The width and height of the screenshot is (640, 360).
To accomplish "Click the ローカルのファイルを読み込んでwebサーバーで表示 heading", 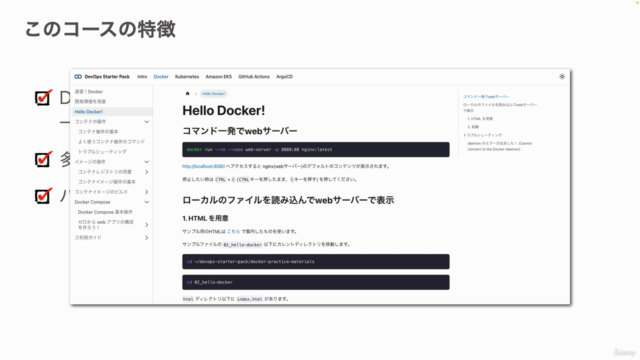I will pyautogui.click(x=288, y=200).
